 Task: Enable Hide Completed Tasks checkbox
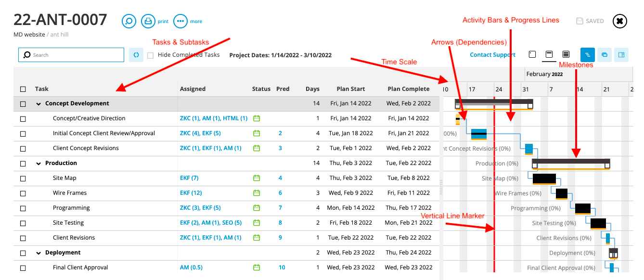pyautogui.click(x=150, y=55)
